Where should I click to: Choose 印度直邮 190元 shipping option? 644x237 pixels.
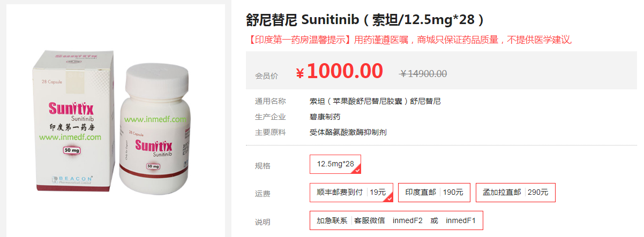[434, 193]
